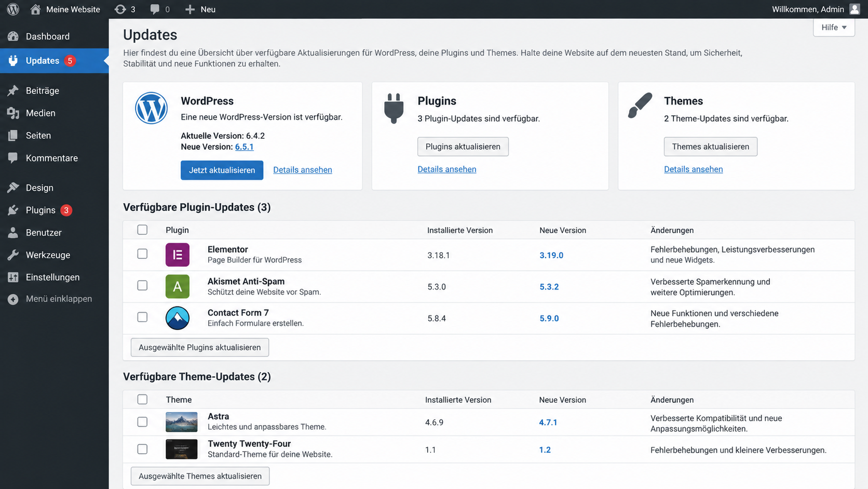Open Twenty Twenty-Four version 1.2 link
The image size is (868, 489).
pyautogui.click(x=545, y=450)
